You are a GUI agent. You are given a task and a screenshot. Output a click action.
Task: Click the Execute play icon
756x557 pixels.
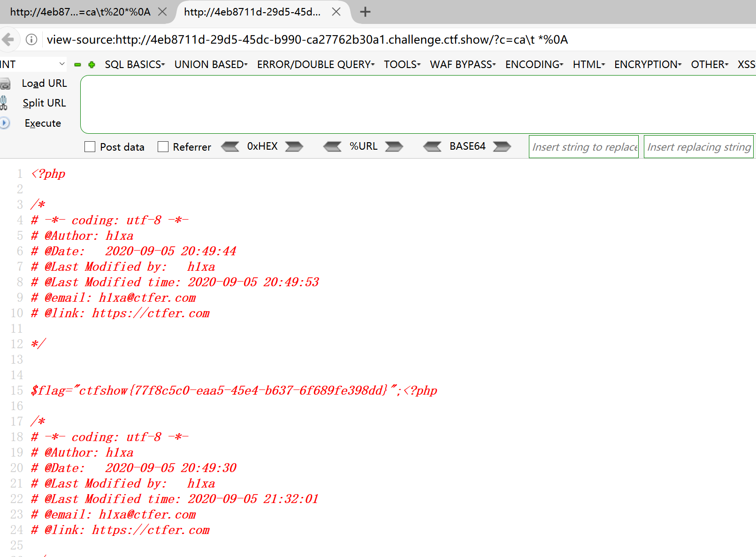click(5, 123)
